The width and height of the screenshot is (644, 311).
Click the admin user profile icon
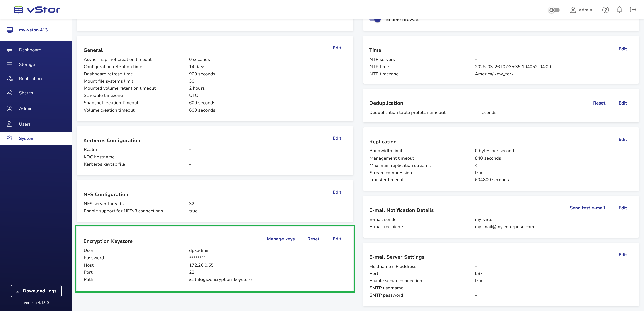pos(573,10)
